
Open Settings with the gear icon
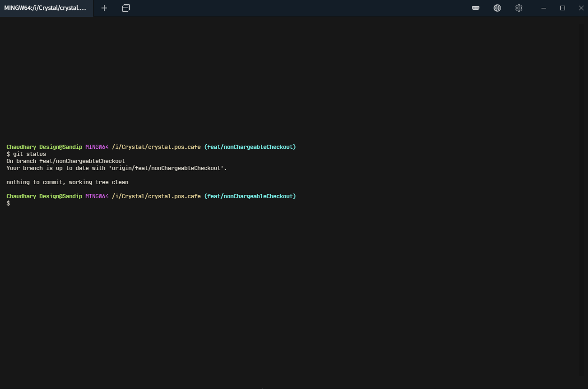[519, 8]
